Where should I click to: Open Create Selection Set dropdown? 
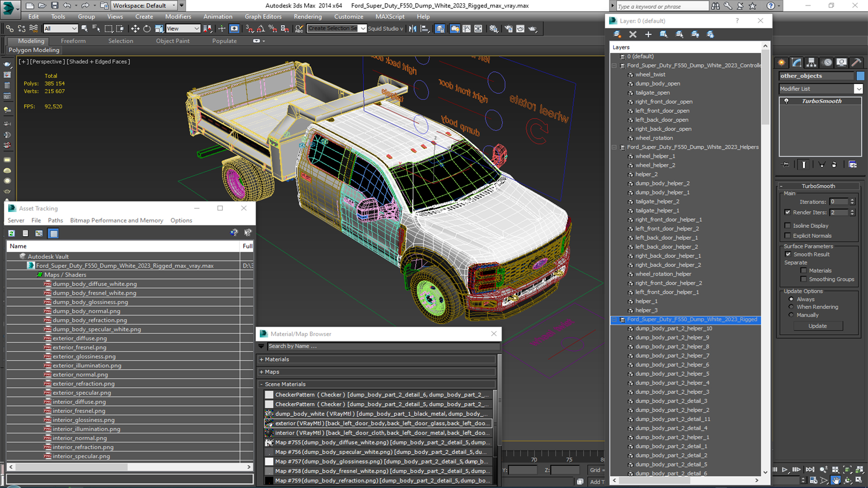[363, 28]
